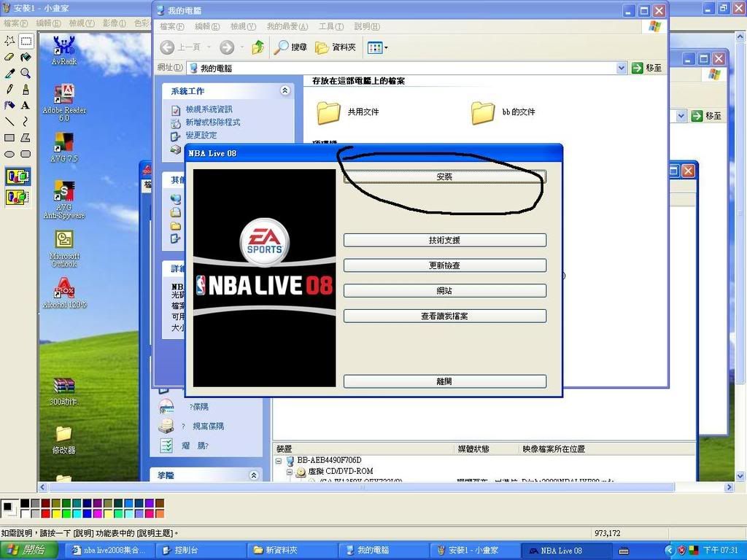This screenshot has width=747, height=560.
Task: Click the 檢視系統資訊 link
Action: pos(209,109)
